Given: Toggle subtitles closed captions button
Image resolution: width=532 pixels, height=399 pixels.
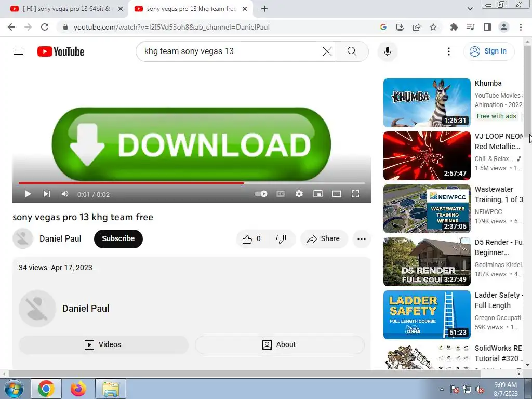Looking at the screenshot, I should (280, 194).
